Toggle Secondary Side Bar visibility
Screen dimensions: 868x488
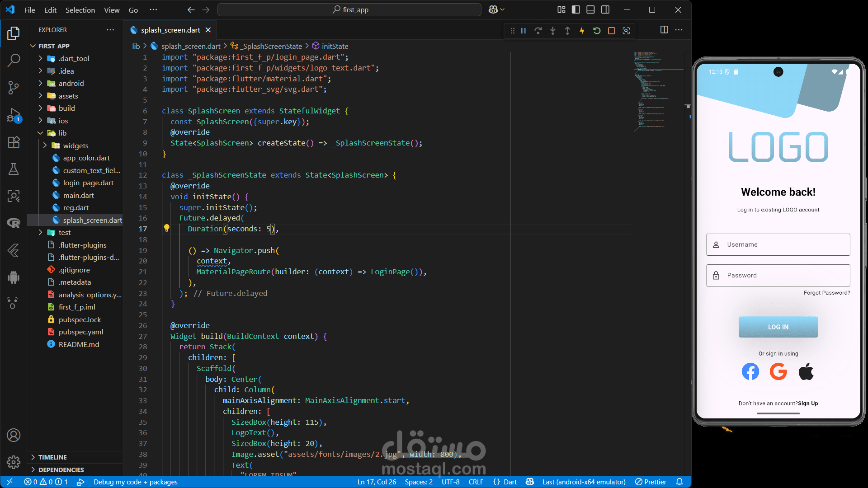click(x=605, y=9)
